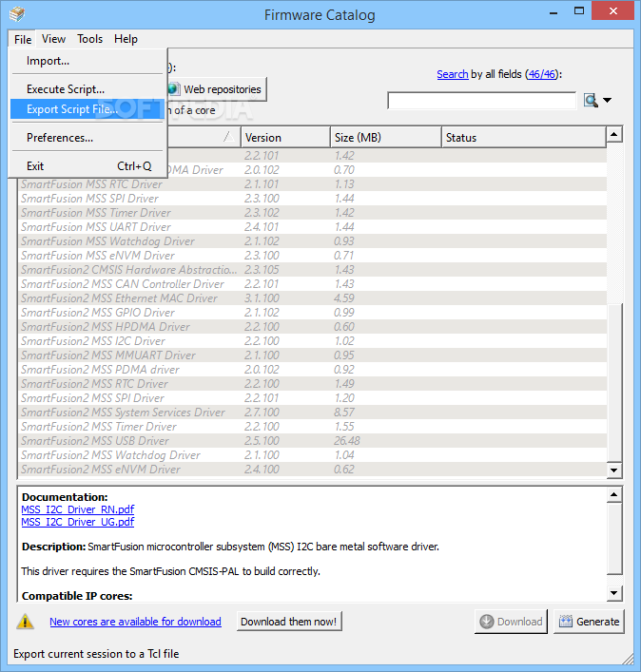
Task: Sort by the Size (MB) column header
Action: [386, 138]
